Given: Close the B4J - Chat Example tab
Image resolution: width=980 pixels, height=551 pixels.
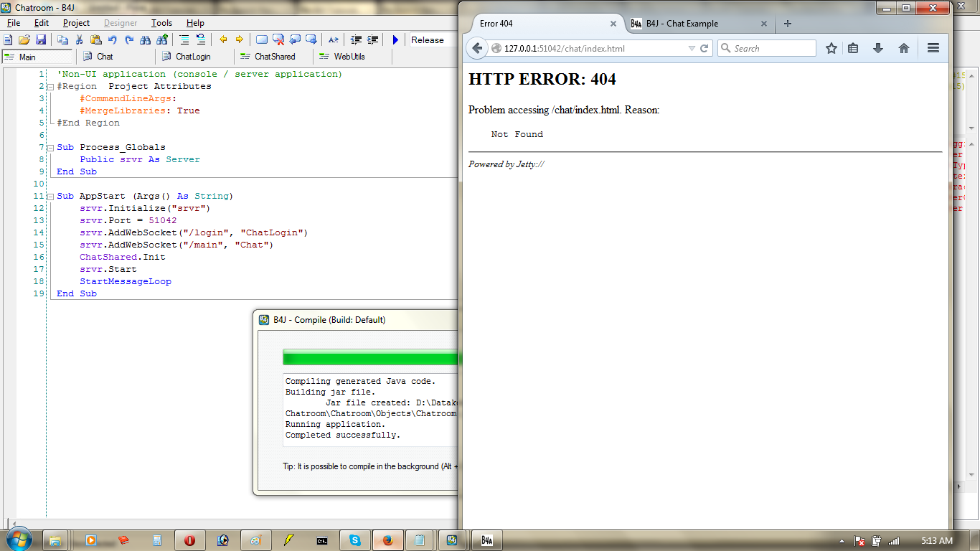Looking at the screenshot, I should [764, 24].
